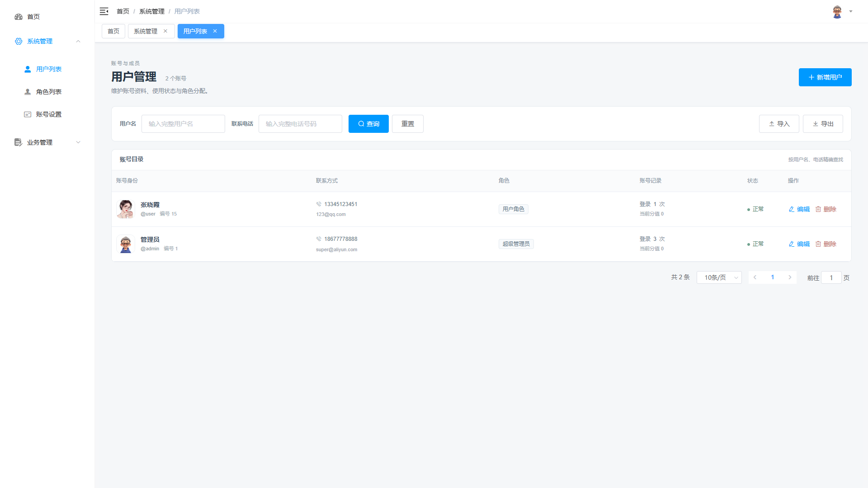Click the 查询 search button

pos(368,124)
